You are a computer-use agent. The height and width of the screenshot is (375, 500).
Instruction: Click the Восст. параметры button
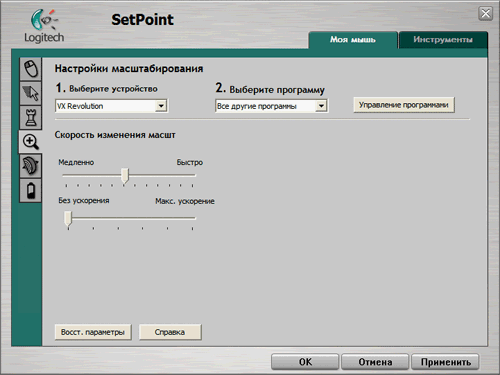click(x=93, y=332)
